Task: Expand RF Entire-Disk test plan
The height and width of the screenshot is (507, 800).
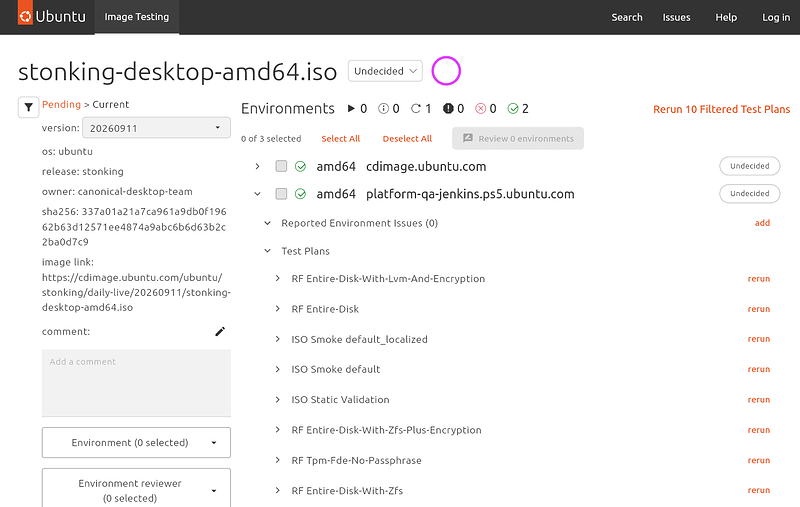Action: click(278, 309)
